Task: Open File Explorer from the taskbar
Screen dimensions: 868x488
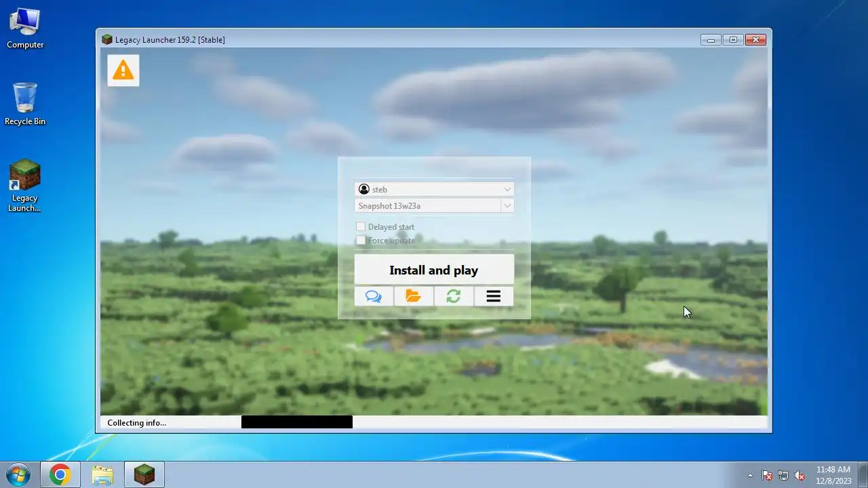Action: (x=102, y=475)
